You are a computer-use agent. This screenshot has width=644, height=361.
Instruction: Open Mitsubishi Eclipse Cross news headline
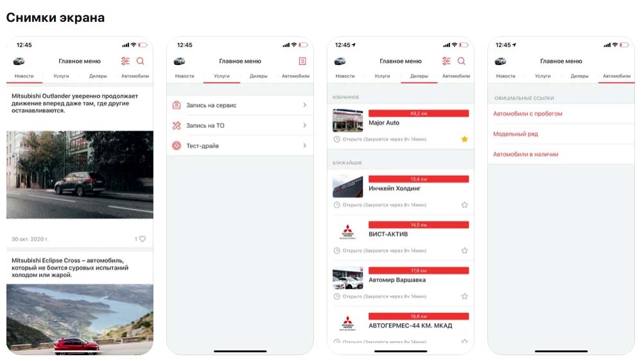pos(70,267)
